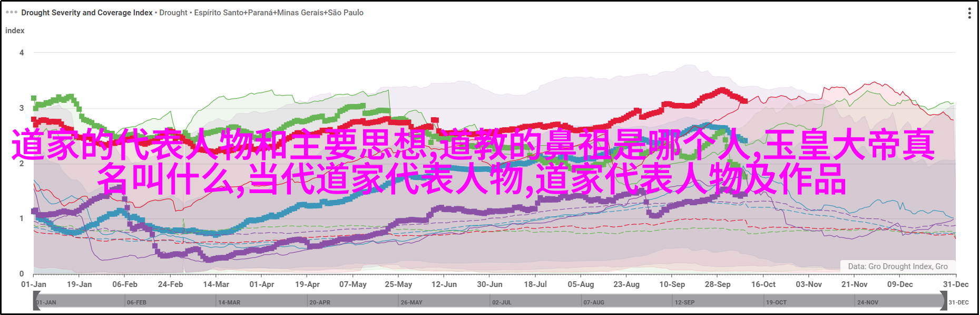Select the 14-MAR marker in the navigator
980x315 pixels.
(229, 302)
